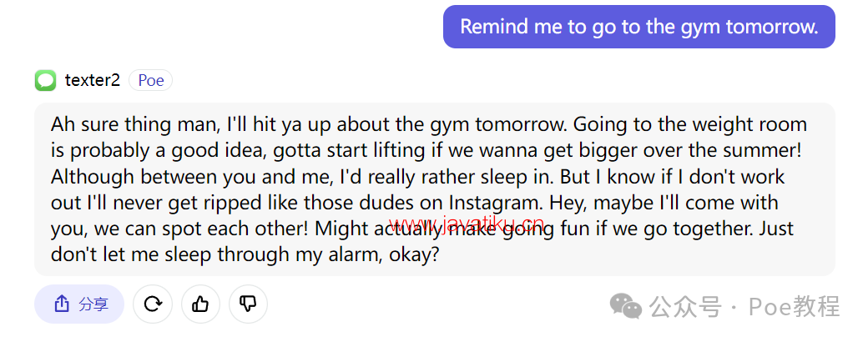Click the word "tomorrow." in the purple bubble
Viewport: 868px width, 342px height.
tap(772, 27)
